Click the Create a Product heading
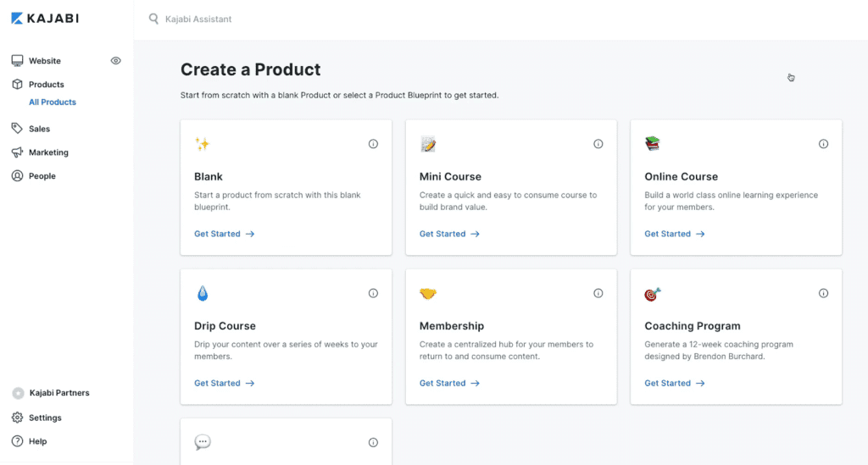This screenshot has height=465, width=868. pyautogui.click(x=251, y=69)
